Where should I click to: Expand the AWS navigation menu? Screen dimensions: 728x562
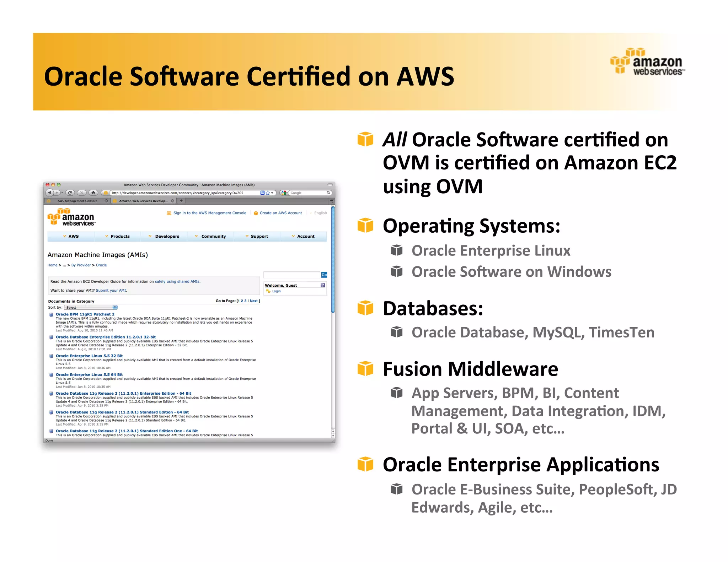click(71, 236)
